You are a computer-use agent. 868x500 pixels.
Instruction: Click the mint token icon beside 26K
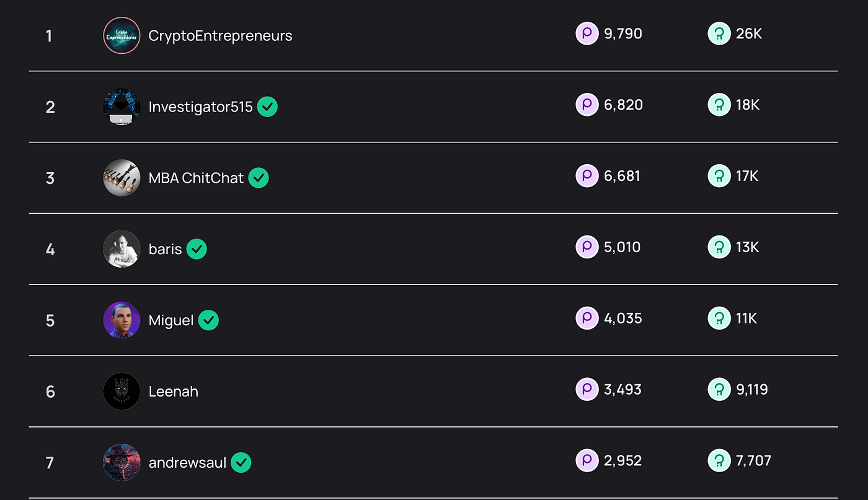coord(719,33)
